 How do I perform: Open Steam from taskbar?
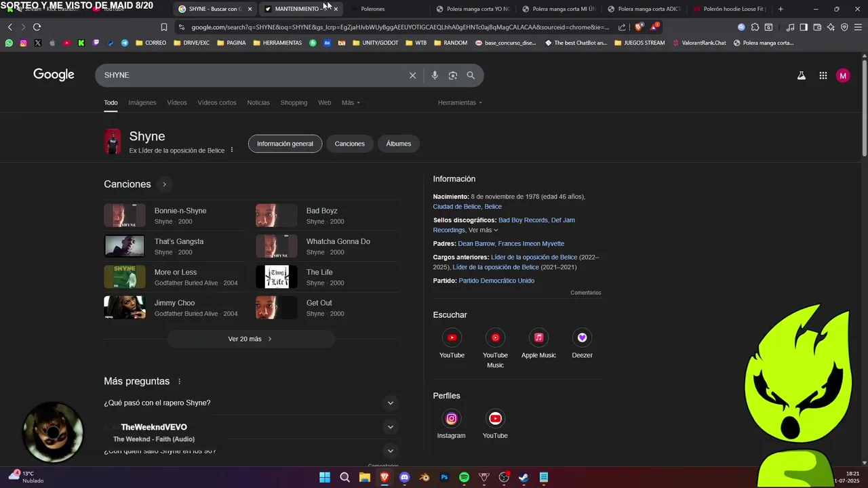click(x=524, y=477)
